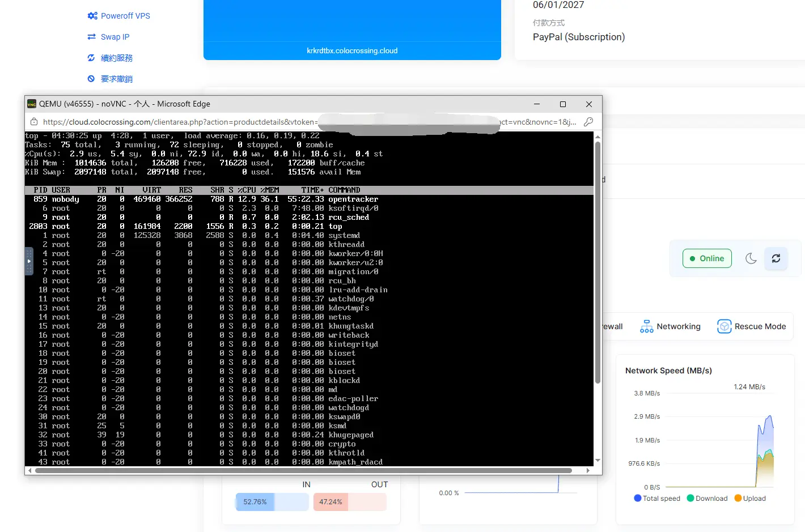Maximize the noVNC Edge window
Viewport: 805px width, 532px height.
[563, 104]
